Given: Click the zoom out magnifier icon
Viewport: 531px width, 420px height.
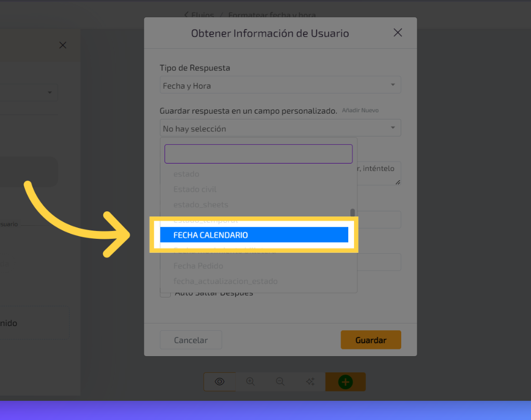Looking at the screenshot, I should point(280,382).
